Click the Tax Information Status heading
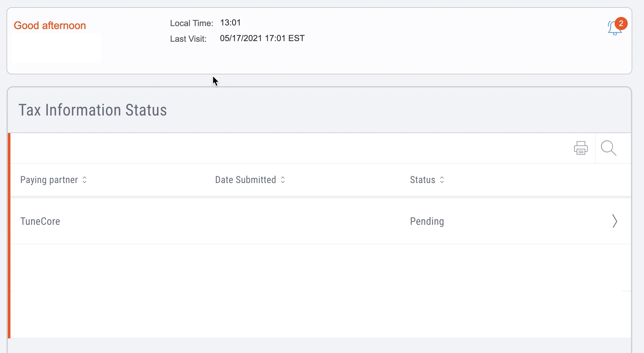644x353 pixels. pyautogui.click(x=93, y=110)
